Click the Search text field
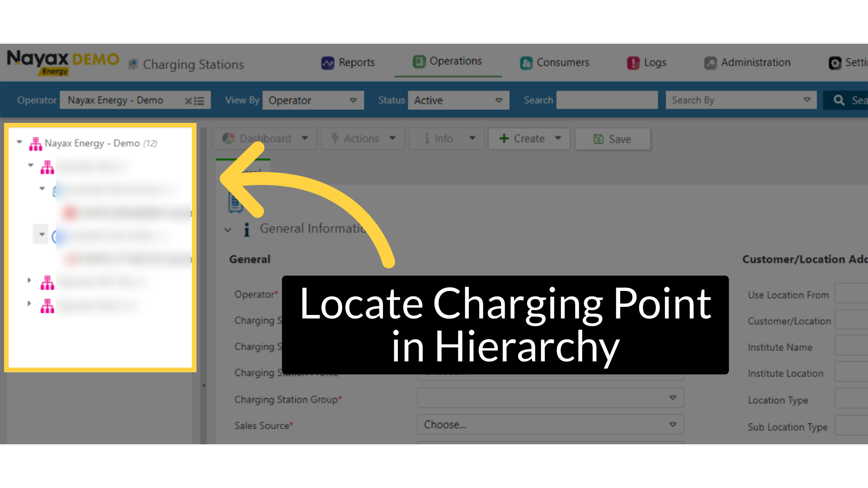 pyautogui.click(x=607, y=100)
